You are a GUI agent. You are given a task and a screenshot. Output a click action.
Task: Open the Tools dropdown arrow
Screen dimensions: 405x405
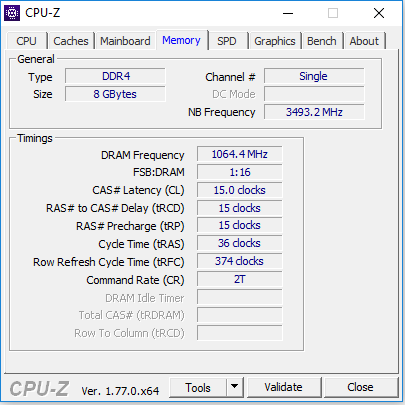point(235,387)
